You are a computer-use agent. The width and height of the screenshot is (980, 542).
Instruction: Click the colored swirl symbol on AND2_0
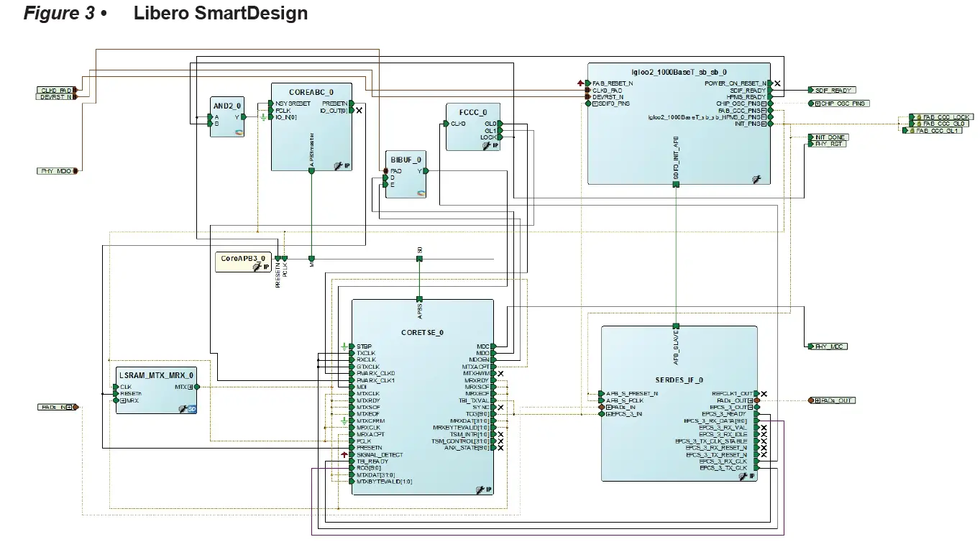[239, 132]
